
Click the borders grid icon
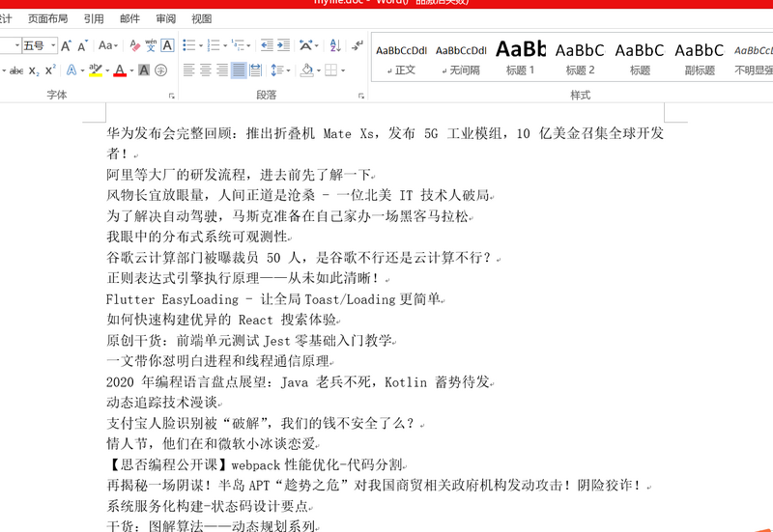click(x=331, y=70)
